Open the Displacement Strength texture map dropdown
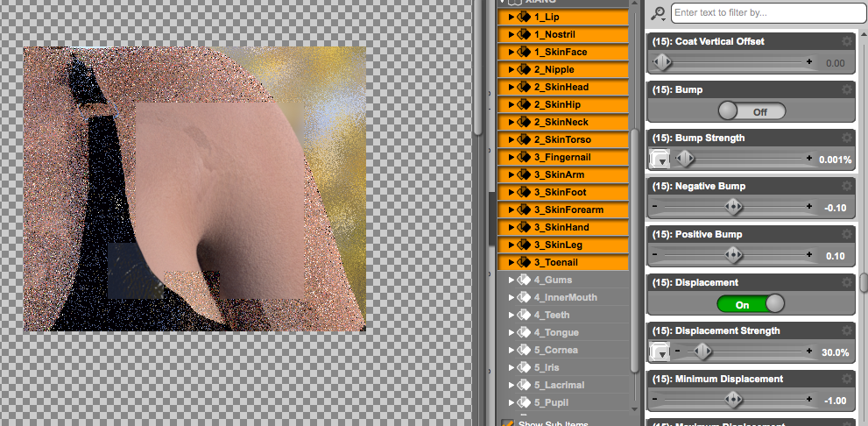Image resolution: width=868 pixels, height=426 pixels. click(660, 352)
